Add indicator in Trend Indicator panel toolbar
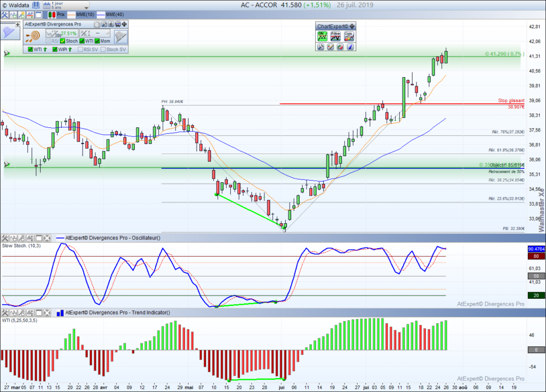This screenshot has height=392, width=546. coord(13,313)
